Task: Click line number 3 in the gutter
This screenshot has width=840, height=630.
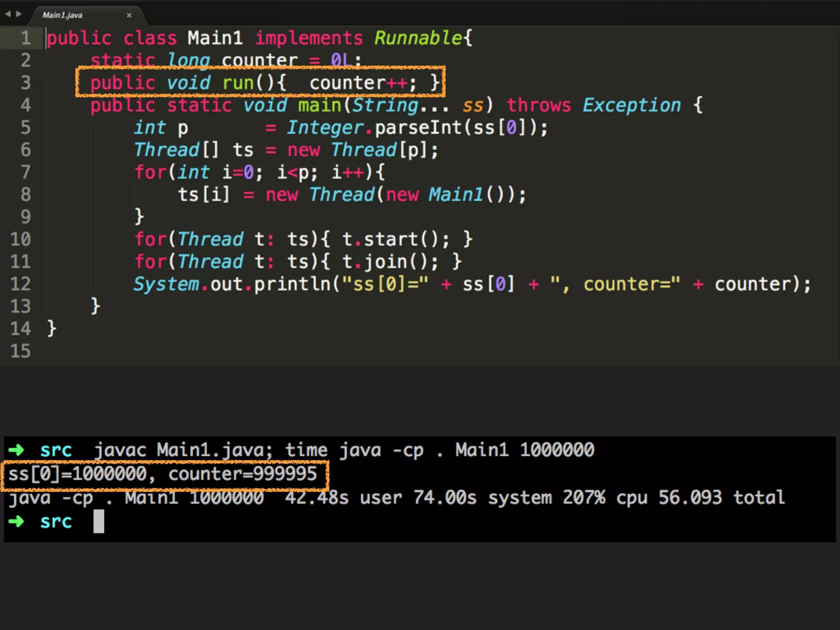Action: click(x=25, y=83)
